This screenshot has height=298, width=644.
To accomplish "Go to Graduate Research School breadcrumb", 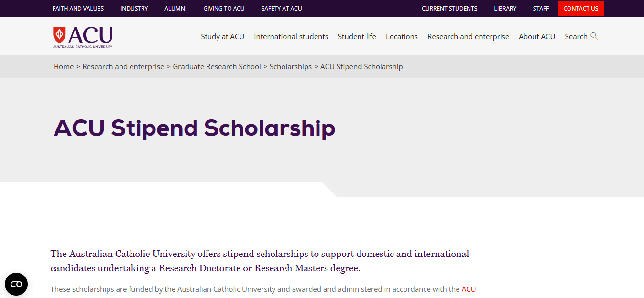I will point(217,67).
